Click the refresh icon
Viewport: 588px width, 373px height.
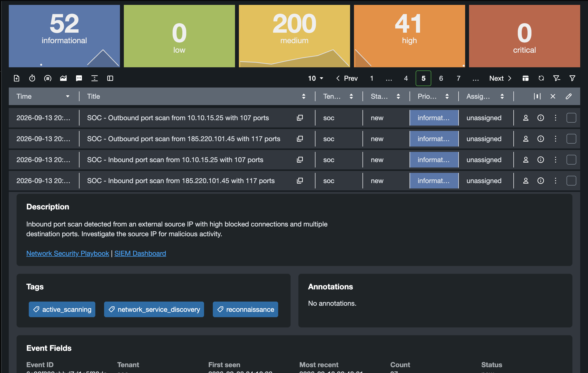(x=541, y=78)
